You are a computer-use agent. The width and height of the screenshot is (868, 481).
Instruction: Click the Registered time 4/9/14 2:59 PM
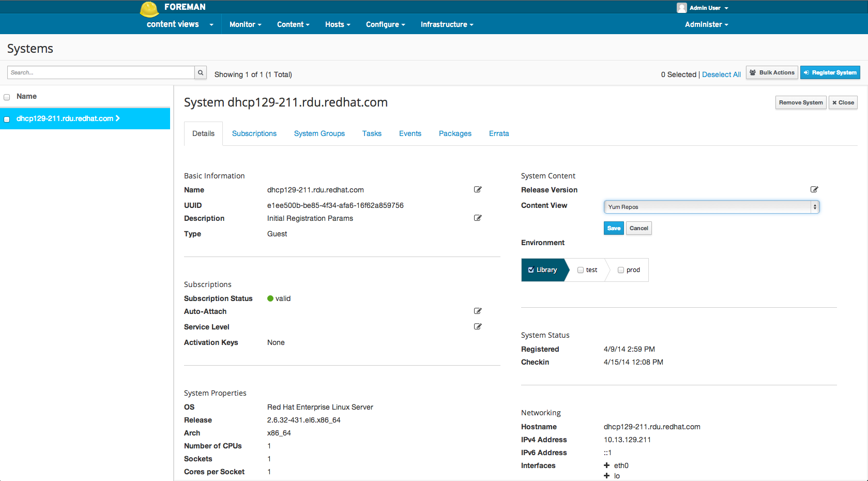tap(629, 349)
